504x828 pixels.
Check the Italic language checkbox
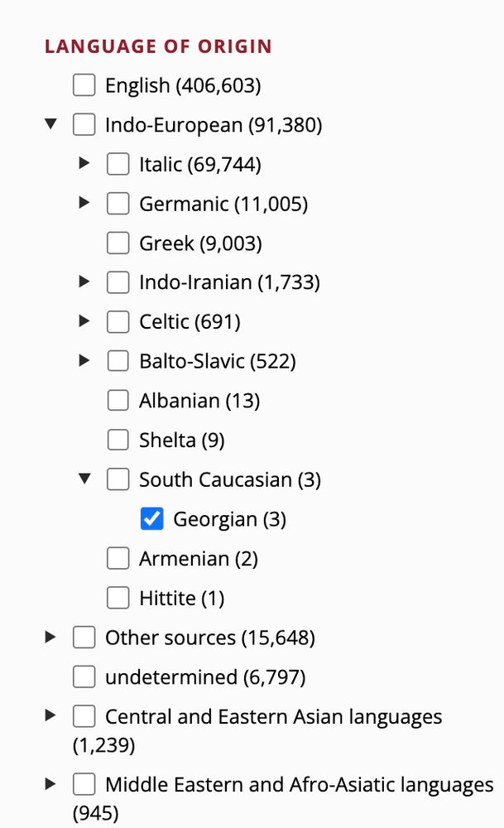118,163
